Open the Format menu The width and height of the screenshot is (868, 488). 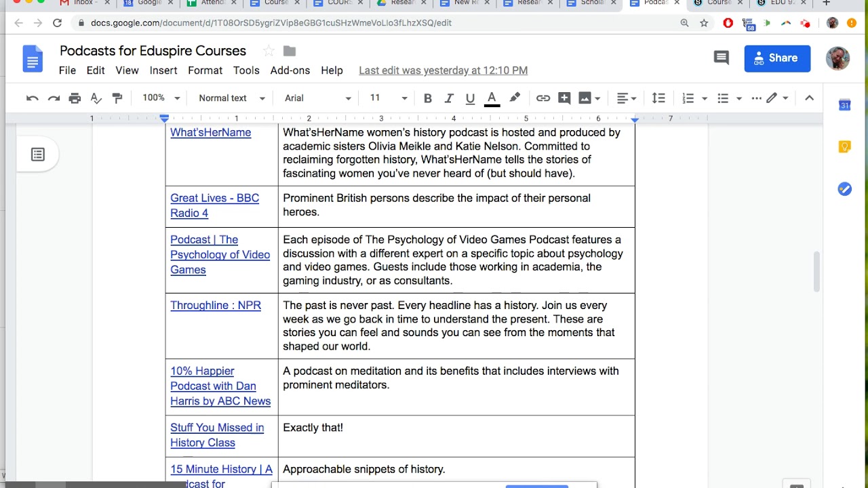point(205,70)
